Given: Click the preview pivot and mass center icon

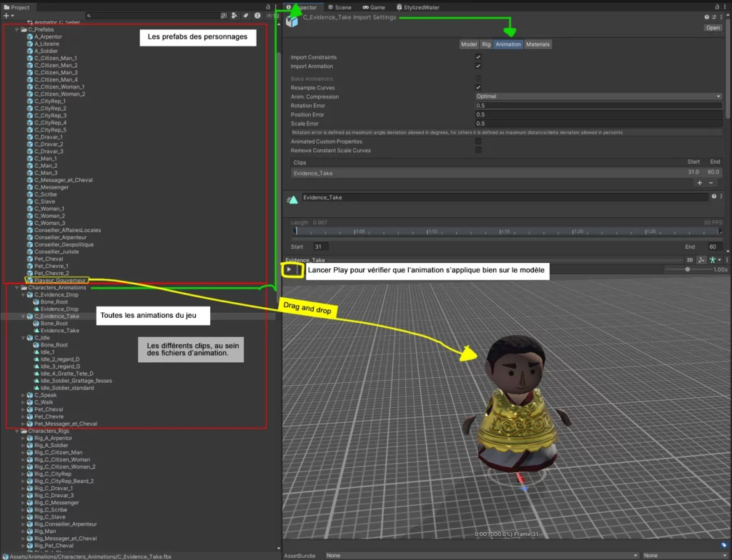Looking at the screenshot, I should tap(701, 260).
